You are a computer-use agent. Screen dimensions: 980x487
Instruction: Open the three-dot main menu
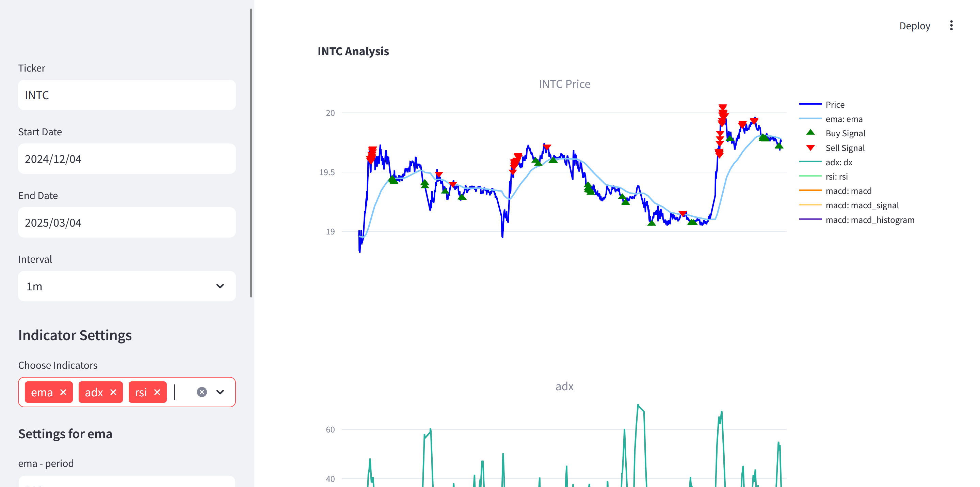click(x=951, y=26)
